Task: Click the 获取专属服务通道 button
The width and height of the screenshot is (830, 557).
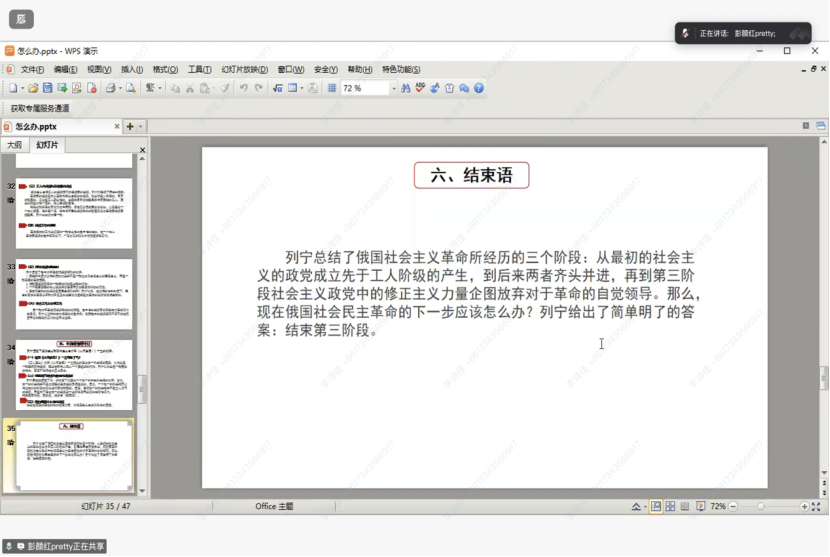Action: (x=40, y=108)
